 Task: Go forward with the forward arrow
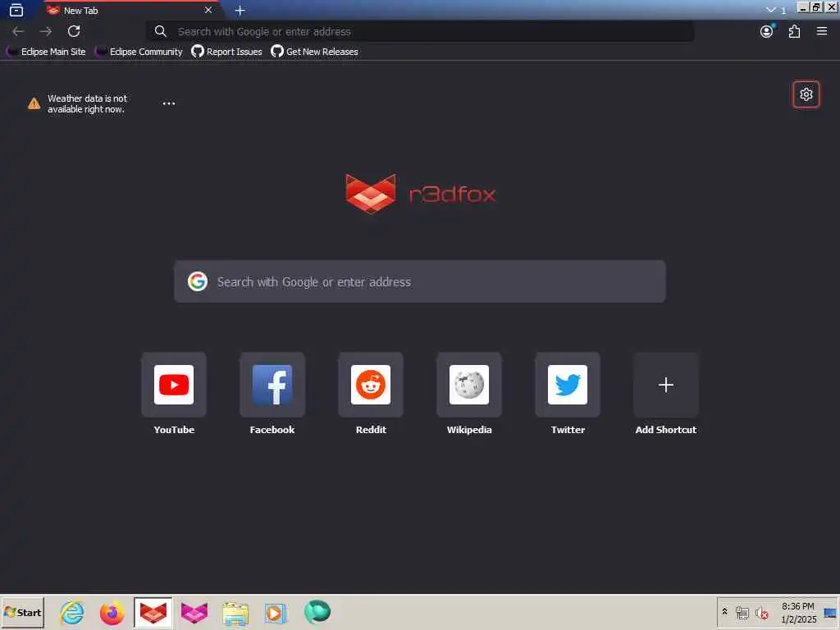[x=46, y=32]
